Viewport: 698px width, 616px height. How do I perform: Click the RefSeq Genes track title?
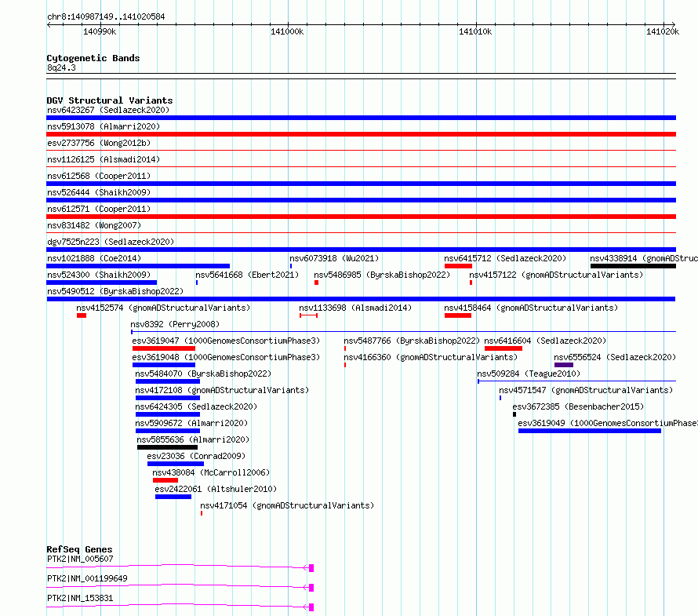click(80, 549)
